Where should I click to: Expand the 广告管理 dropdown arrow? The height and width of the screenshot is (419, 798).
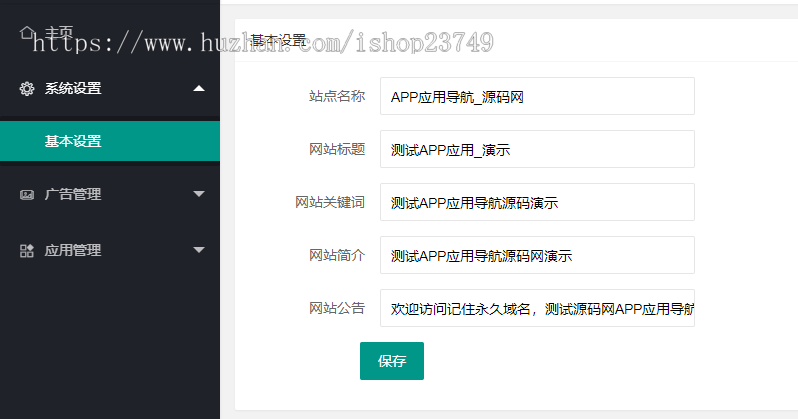199,194
